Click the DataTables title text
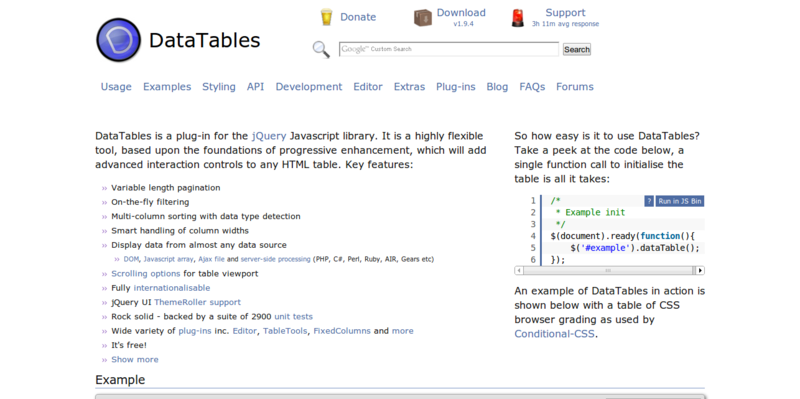 (205, 40)
